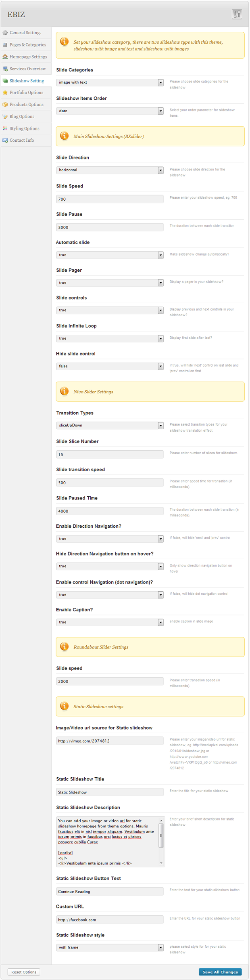Focus the Custom URL text field
This screenshot has height=980, width=250.
[110, 919]
